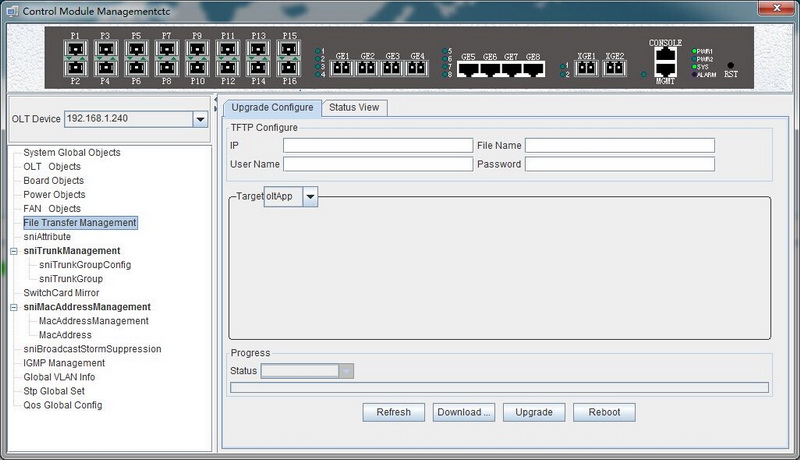Select the GE5 Ethernet port icon
Image resolution: width=800 pixels, height=460 pixels.
tap(468, 70)
